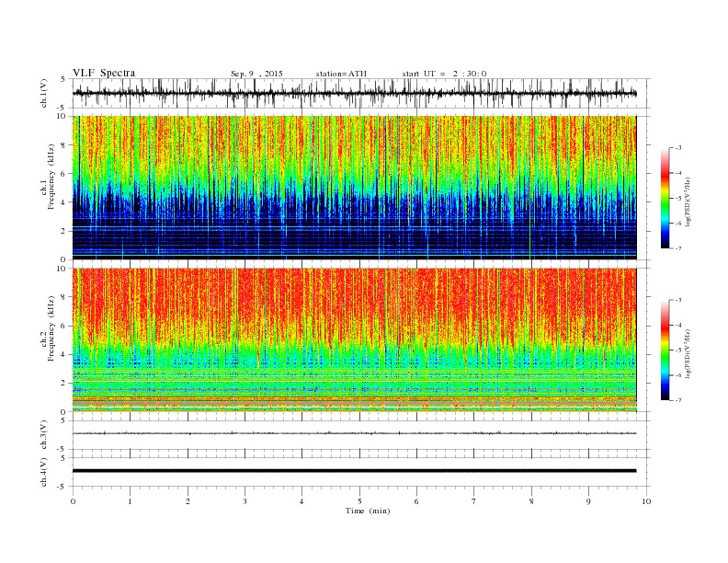Click the ch.1 colorbar log(PSD) label
728x563 pixels.
click(x=688, y=201)
